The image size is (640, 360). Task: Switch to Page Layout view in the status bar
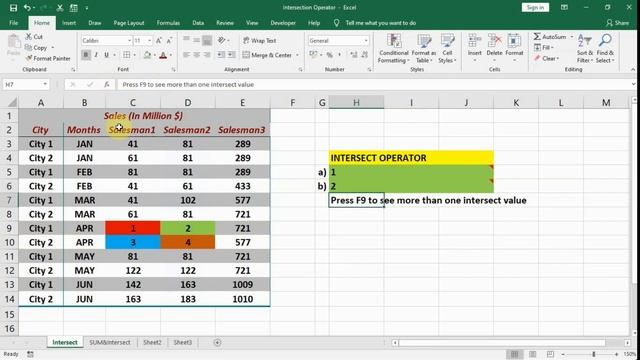(x=533, y=354)
